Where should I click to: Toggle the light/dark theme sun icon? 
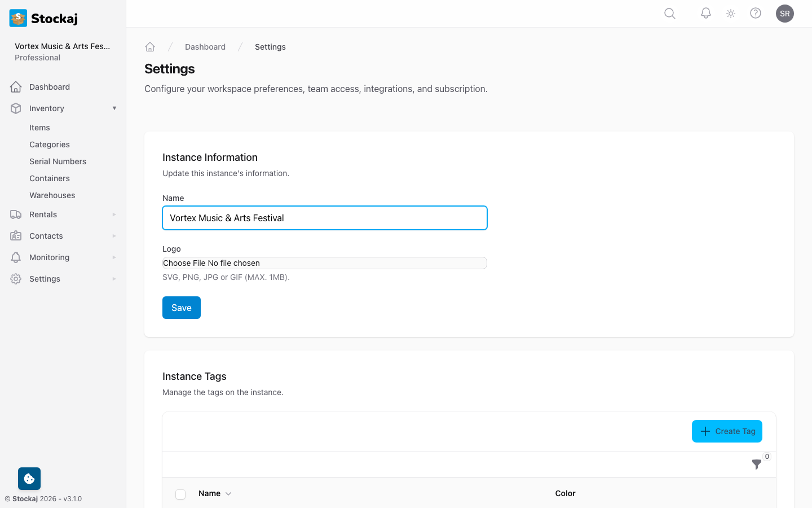pyautogui.click(x=730, y=13)
